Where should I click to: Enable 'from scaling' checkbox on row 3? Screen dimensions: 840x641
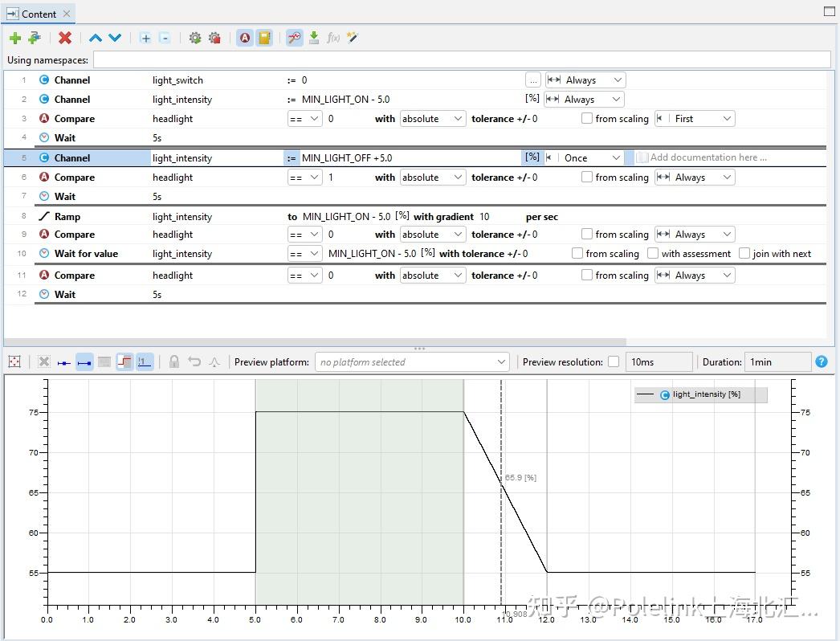click(x=587, y=119)
